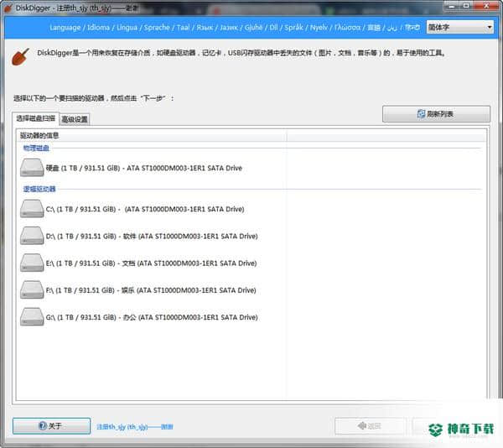Click the D:\ 软件 drive icon
The image size is (503, 448).
[x=32, y=236]
